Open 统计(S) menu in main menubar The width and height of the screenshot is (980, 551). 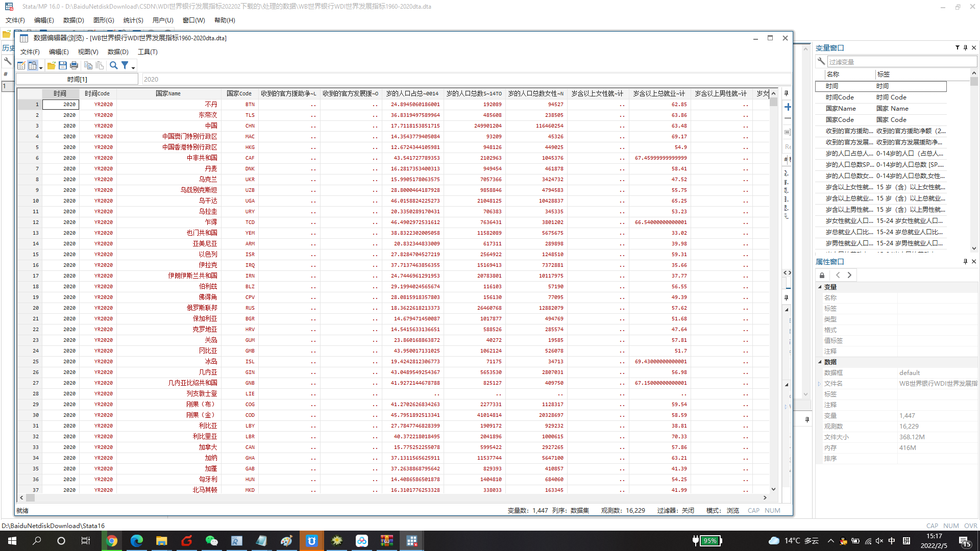tap(133, 20)
